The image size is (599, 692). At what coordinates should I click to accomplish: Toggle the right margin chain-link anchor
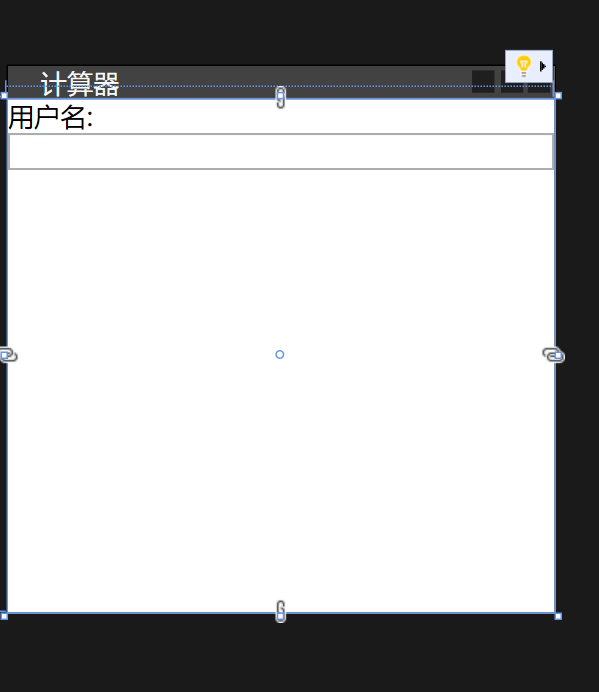coord(554,355)
